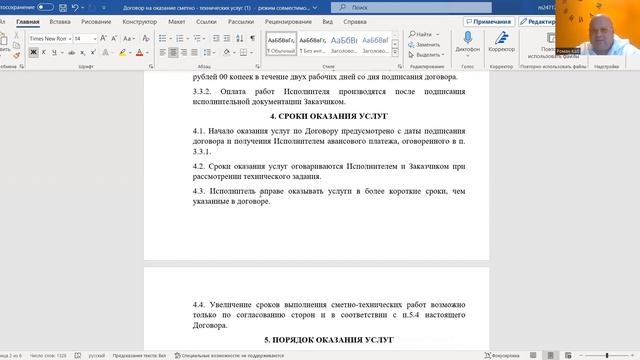Screen dimensions: 640x360
Task: Cut selection with the scissors icon
Action: point(16,36)
